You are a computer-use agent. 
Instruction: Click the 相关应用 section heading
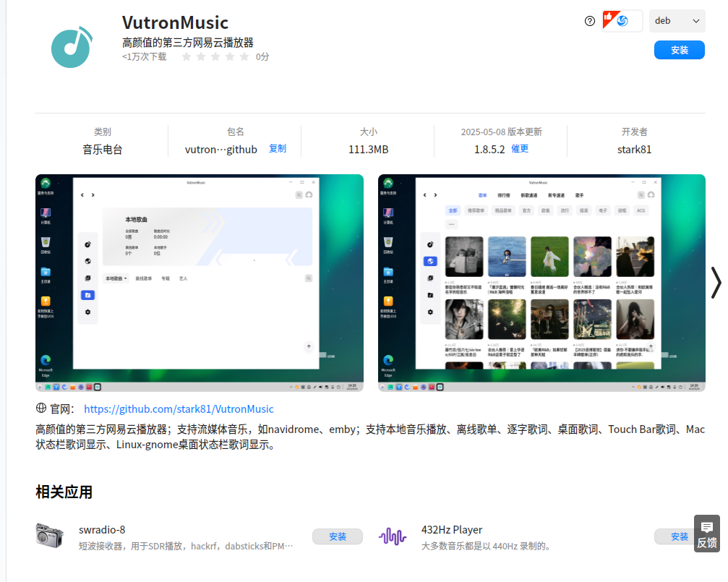[64, 492]
